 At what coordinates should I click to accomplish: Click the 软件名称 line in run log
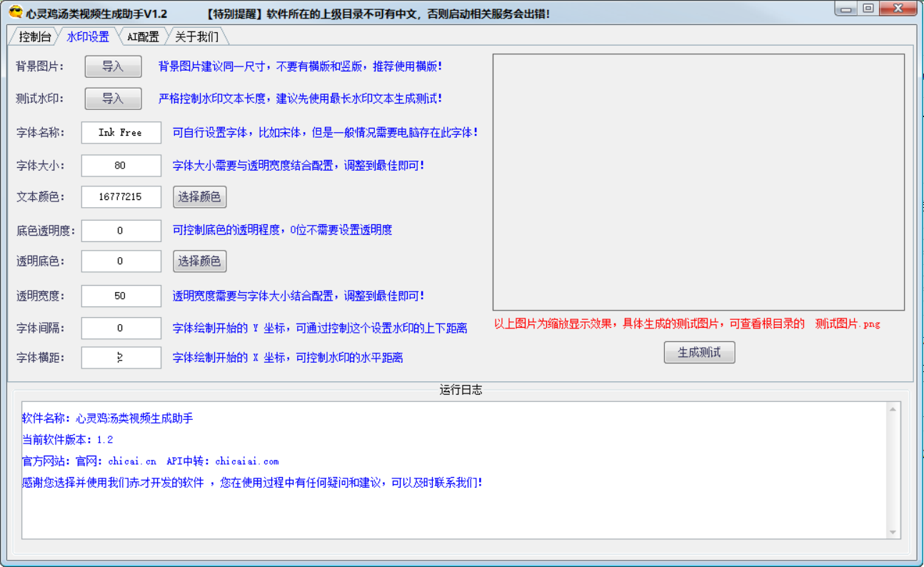[x=108, y=418]
